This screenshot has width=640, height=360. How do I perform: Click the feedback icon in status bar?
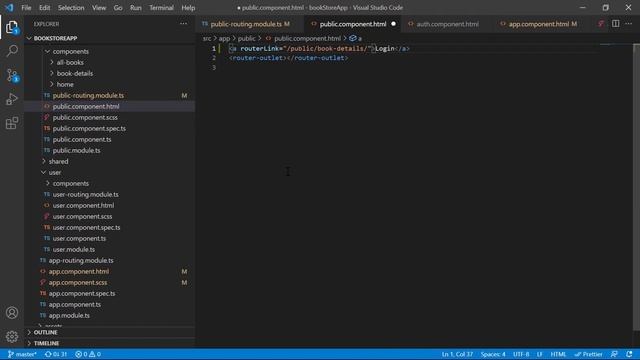(x=614, y=354)
